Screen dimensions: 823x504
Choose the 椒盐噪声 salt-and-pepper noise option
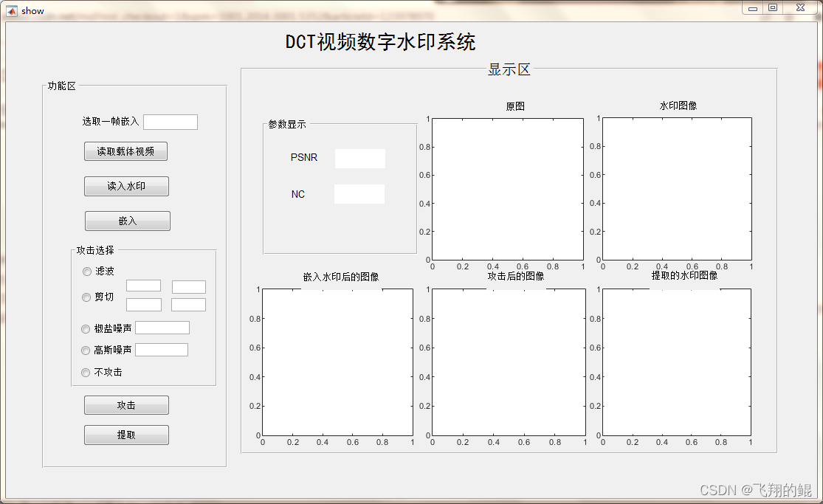pos(86,328)
